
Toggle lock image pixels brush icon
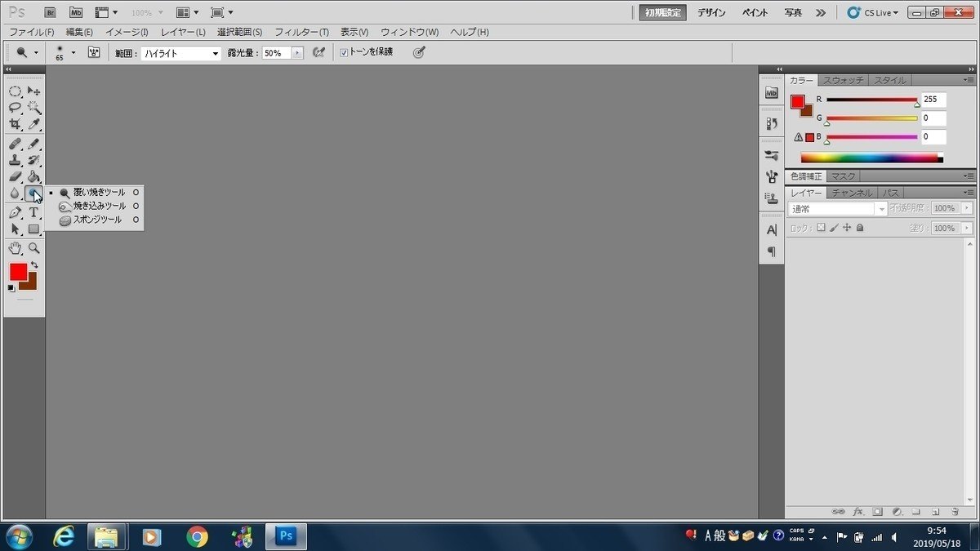point(834,229)
